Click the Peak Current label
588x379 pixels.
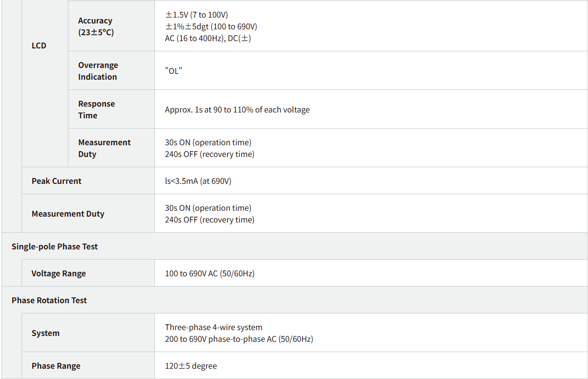coord(57,181)
